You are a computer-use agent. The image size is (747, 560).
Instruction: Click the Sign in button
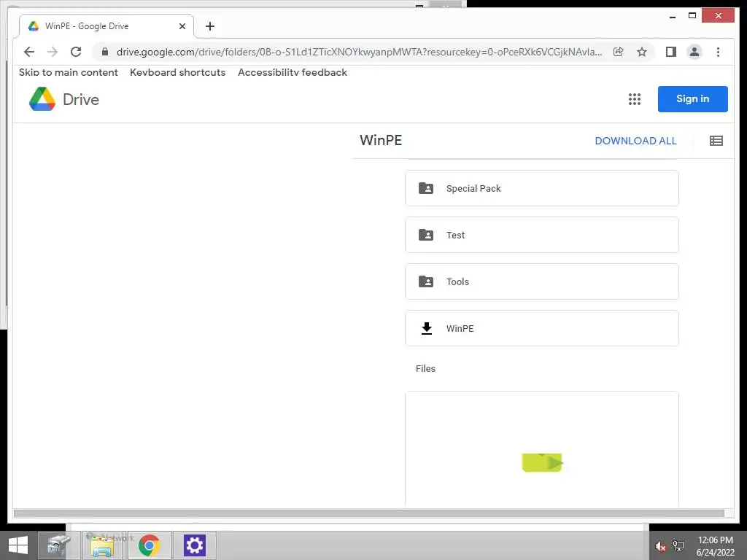(x=693, y=99)
